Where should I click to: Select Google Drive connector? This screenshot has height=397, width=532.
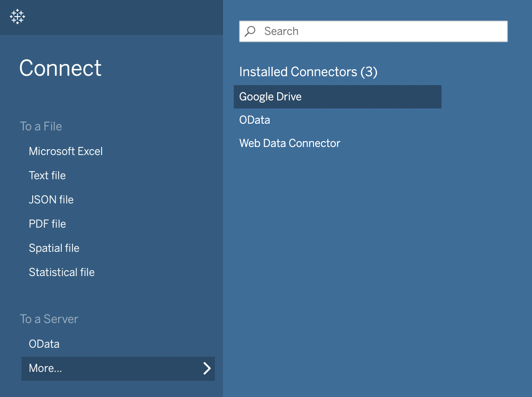tap(338, 97)
